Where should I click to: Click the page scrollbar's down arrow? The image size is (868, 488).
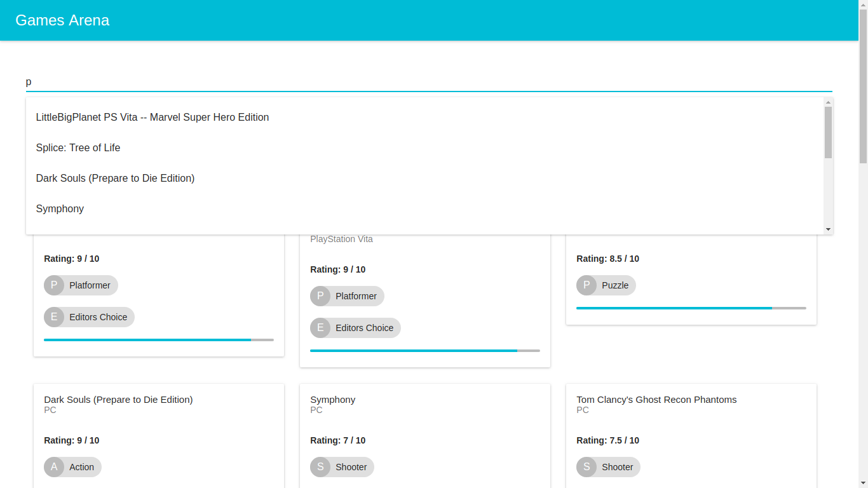point(863,483)
